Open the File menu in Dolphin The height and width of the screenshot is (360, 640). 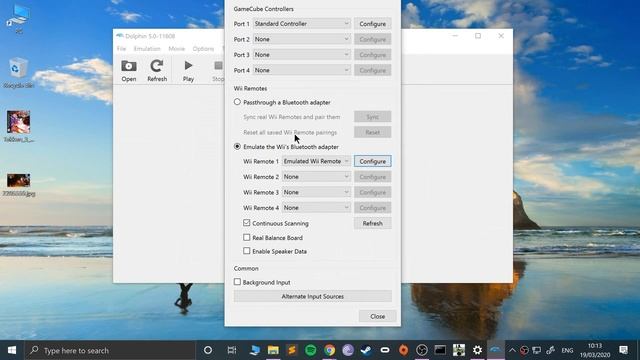(x=121, y=49)
